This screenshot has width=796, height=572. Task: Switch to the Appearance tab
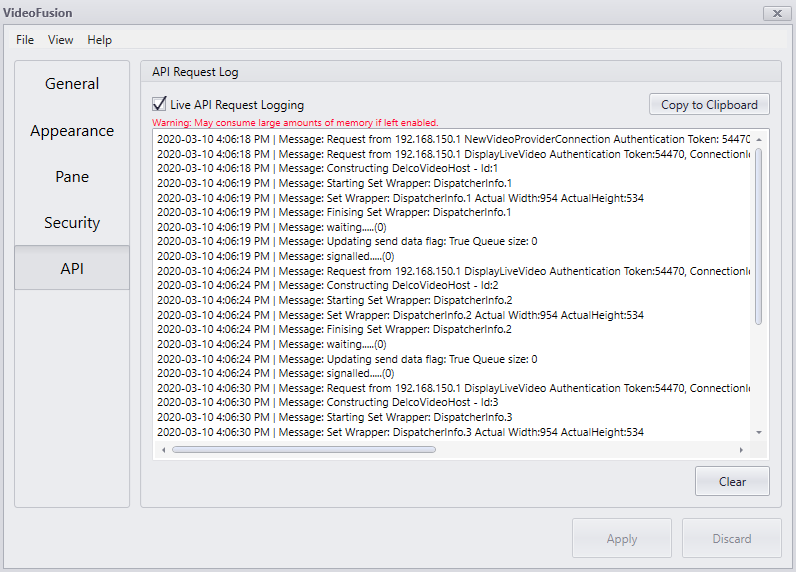coord(72,131)
